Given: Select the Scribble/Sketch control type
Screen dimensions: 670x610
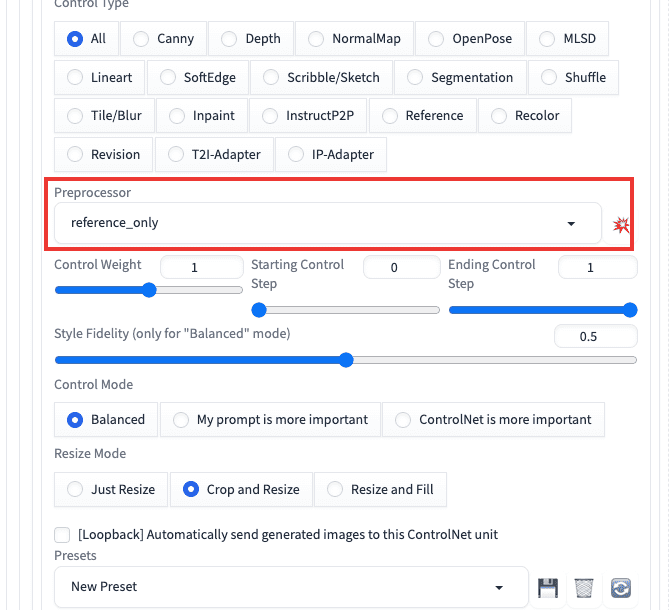Looking at the screenshot, I should (x=321, y=77).
